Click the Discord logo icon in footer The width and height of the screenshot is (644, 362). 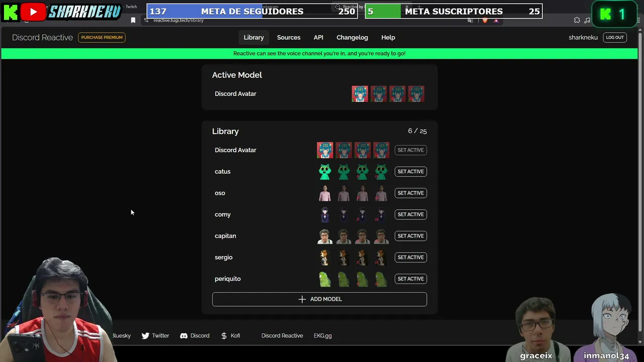pyautogui.click(x=184, y=336)
